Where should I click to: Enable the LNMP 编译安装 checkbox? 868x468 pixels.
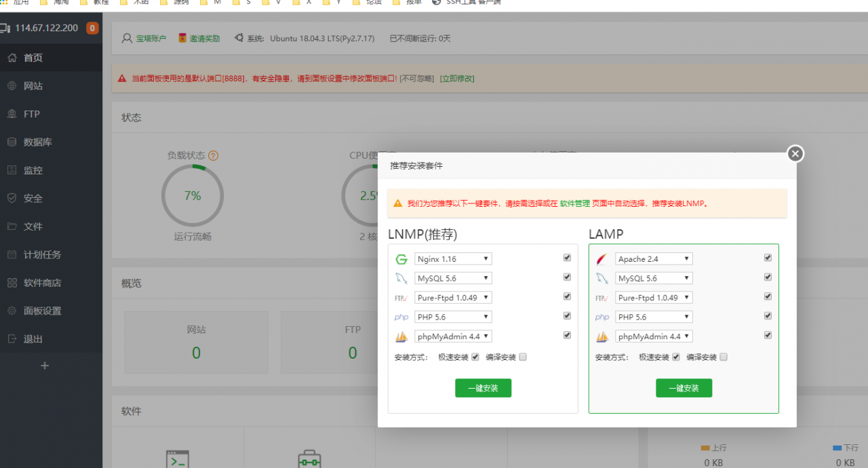(523, 357)
